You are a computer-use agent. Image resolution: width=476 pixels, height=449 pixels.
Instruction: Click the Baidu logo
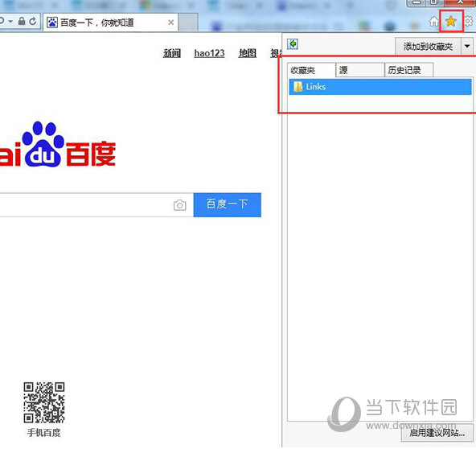(x=58, y=145)
